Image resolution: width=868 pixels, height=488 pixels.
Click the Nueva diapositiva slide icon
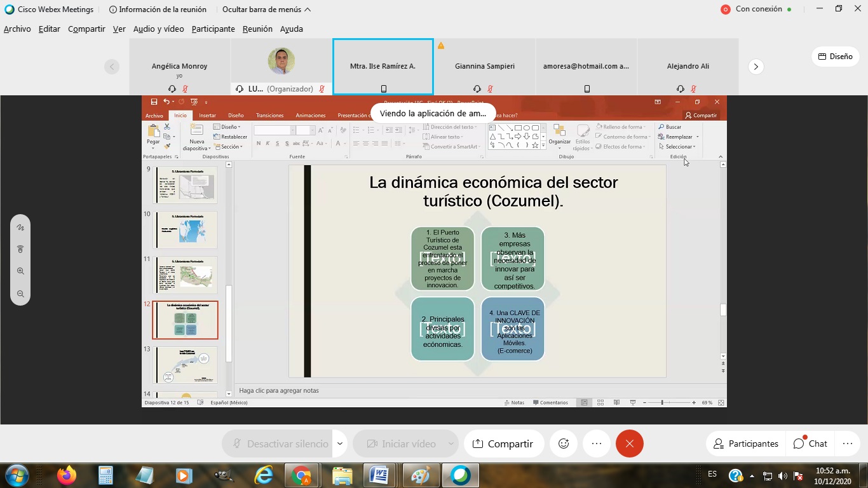click(197, 130)
